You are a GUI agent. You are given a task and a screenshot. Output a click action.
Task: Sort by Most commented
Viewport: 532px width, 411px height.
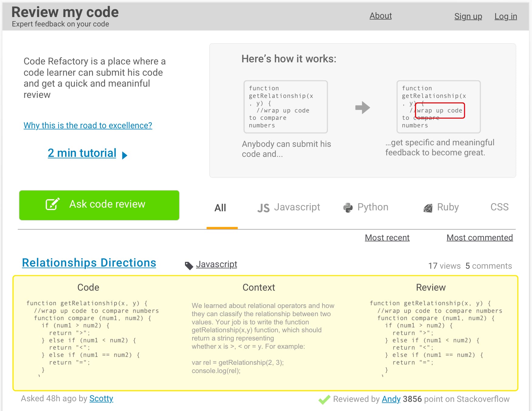pyautogui.click(x=479, y=238)
